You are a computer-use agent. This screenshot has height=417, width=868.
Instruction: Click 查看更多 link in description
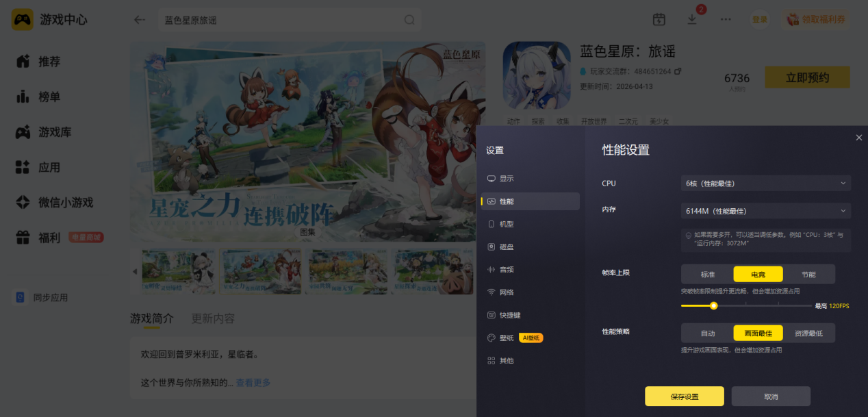point(253,383)
